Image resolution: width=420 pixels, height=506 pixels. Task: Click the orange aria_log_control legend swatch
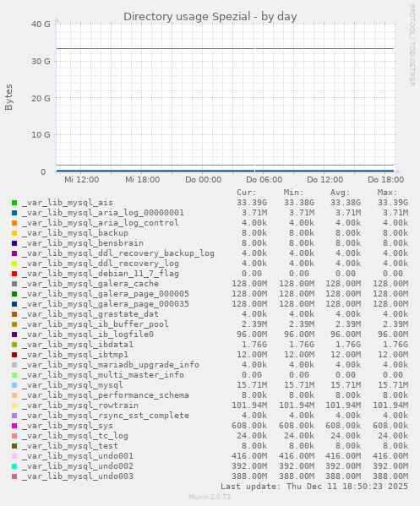pyautogui.click(x=14, y=223)
